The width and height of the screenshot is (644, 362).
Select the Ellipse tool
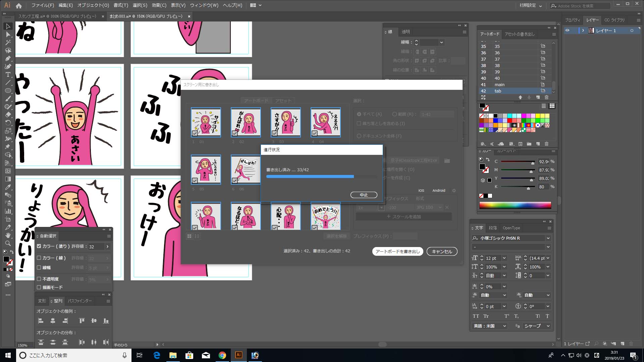click(x=8, y=90)
